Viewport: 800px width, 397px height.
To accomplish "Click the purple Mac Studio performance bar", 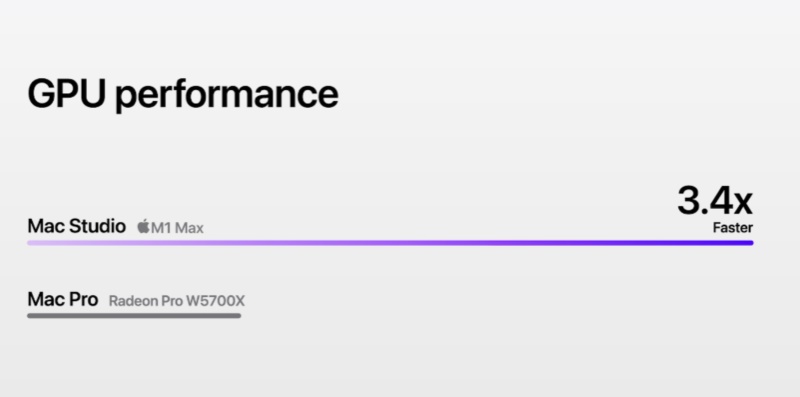I will pos(390,243).
